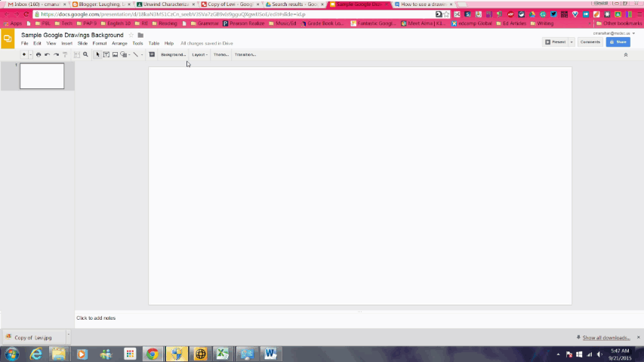Open Excel from the Windows taskbar
The height and width of the screenshot is (362, 644).
223,354
